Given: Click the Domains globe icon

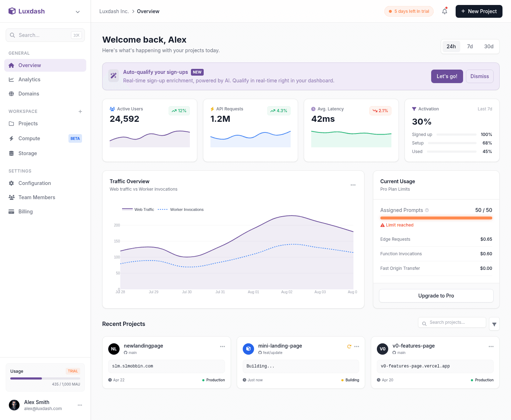Looking at the screenshot, I should tap(11, 94).
